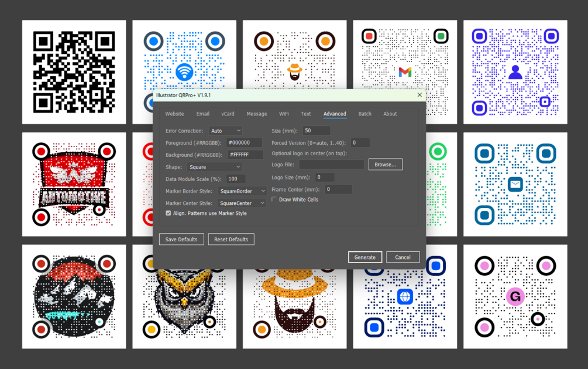
Task: Click the Save Defaults button
Action: click(x=181, y=239)
